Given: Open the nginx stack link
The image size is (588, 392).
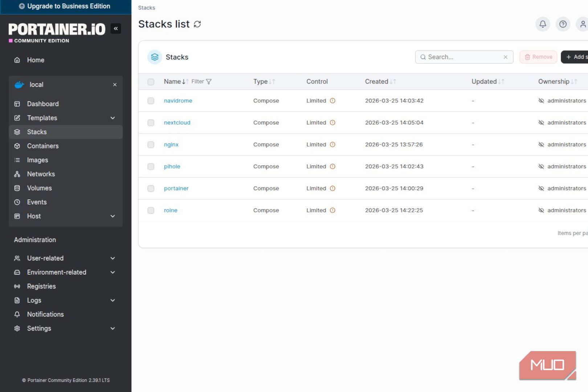Looking at the screenshot, I should coord(171,145).
